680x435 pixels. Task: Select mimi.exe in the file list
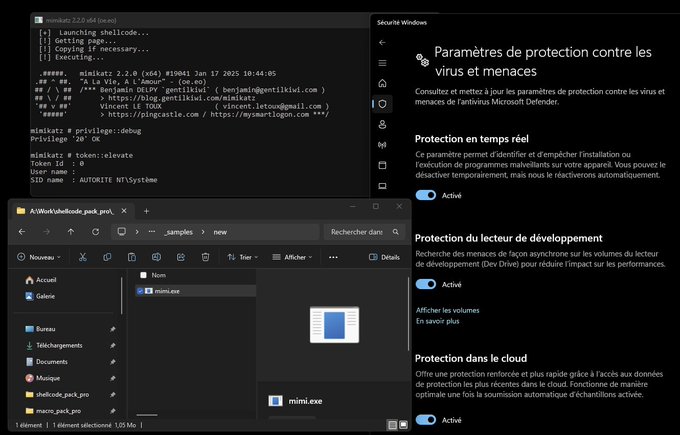point(196,291)
